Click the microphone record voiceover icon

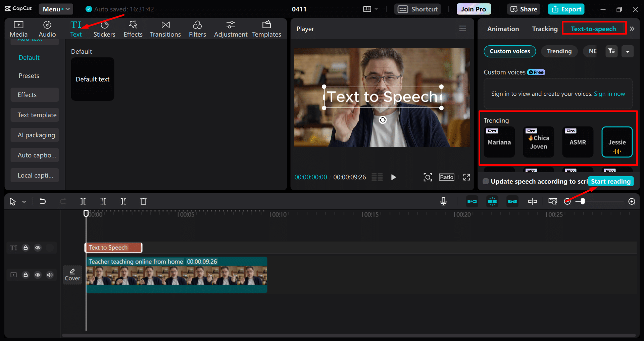(443, 201)
